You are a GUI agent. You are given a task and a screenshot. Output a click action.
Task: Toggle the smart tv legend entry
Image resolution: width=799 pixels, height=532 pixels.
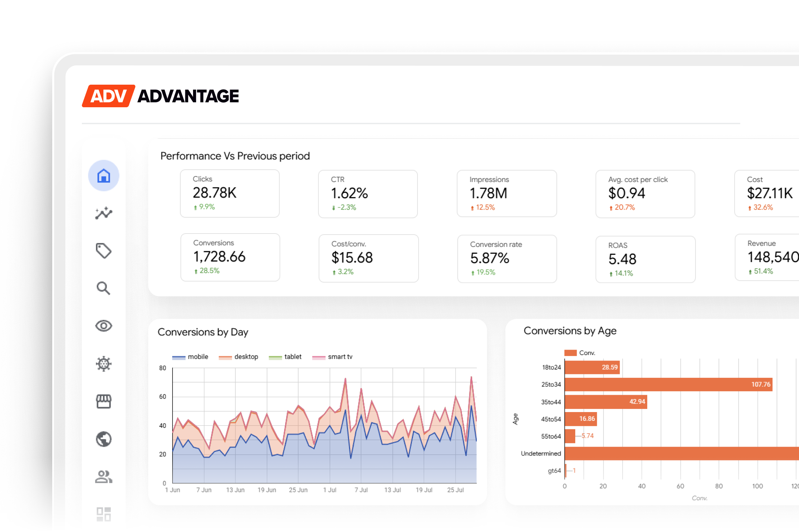333,357
